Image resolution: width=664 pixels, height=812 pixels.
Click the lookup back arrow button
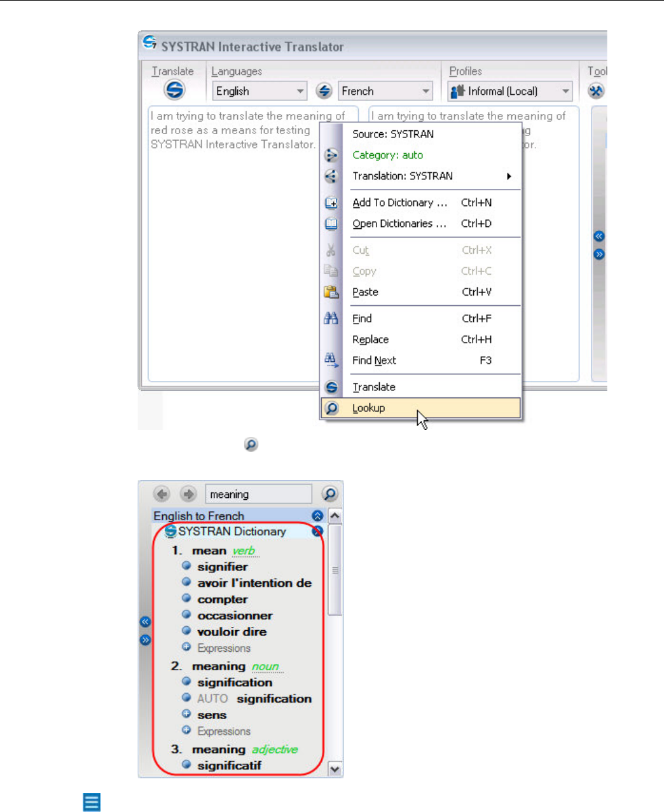162,494
